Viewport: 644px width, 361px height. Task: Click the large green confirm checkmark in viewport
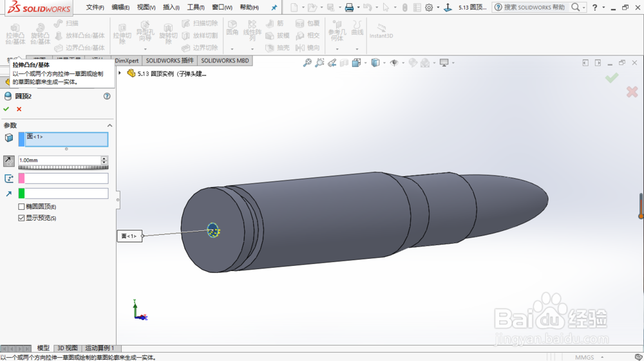click(x=612, y=77)
